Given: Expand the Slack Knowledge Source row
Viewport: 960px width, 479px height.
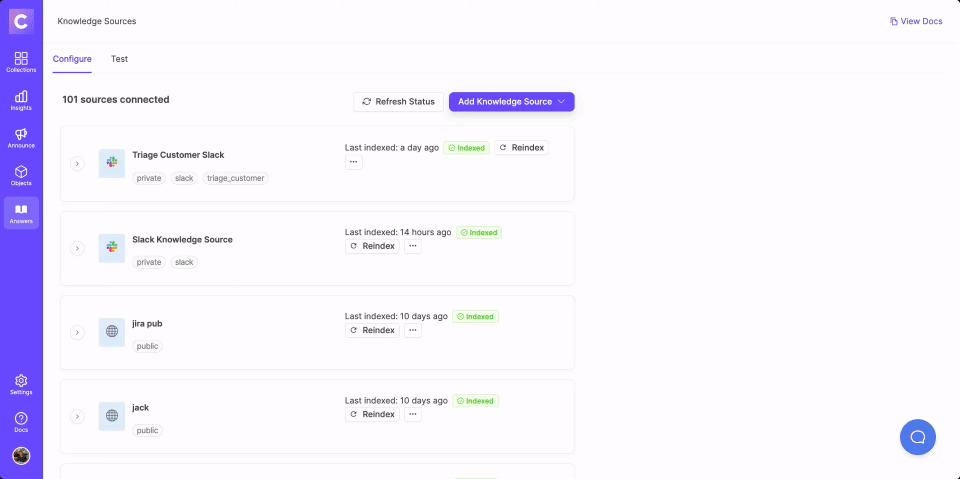Looking at the screenshot, I should [77, 248].
